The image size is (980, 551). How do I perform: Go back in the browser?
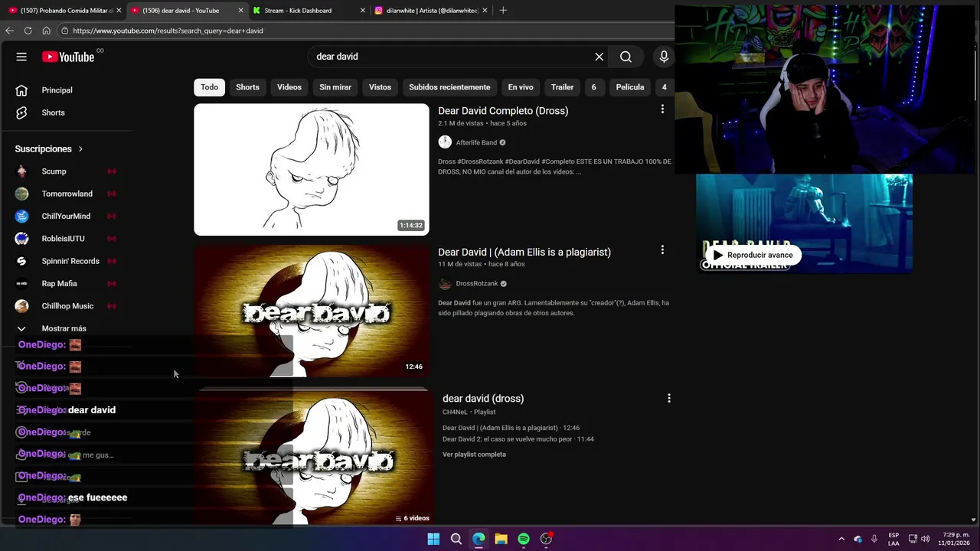9,31
